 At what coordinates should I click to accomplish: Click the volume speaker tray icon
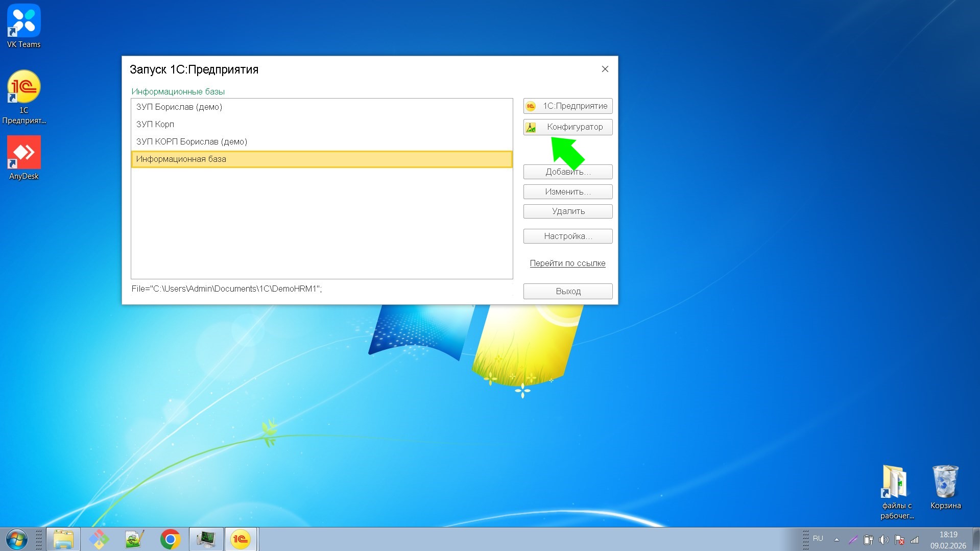coord(883,540)
